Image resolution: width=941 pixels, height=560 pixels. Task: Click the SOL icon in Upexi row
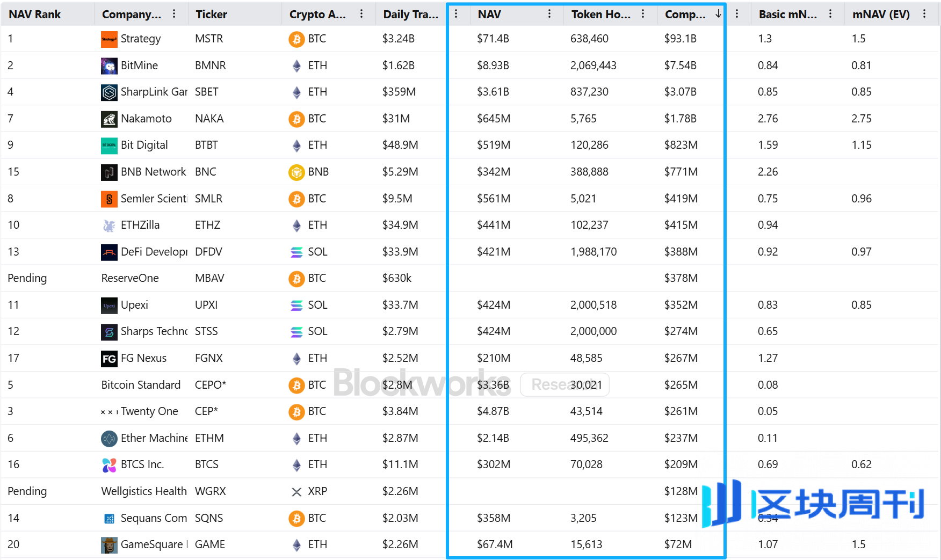pos(296,306)
